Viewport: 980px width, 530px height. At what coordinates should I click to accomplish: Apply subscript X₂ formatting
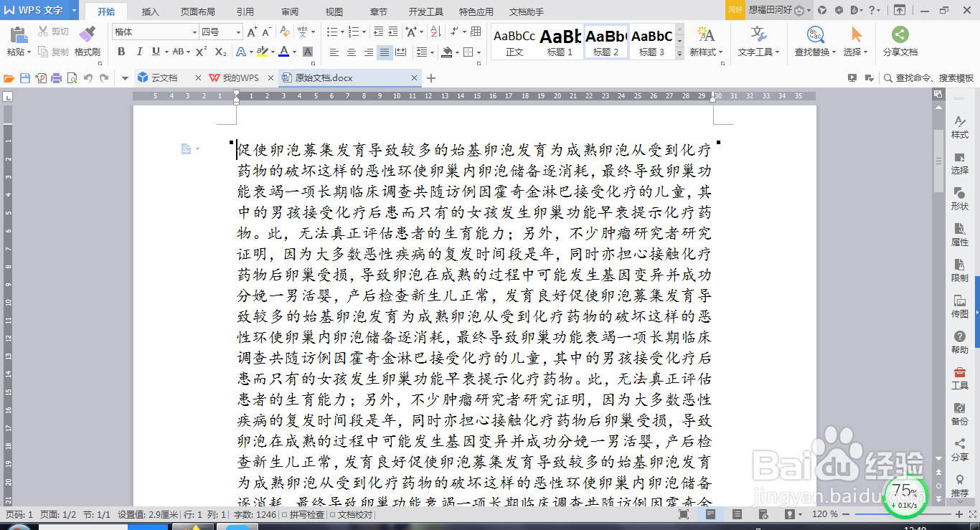click(221, 52)
